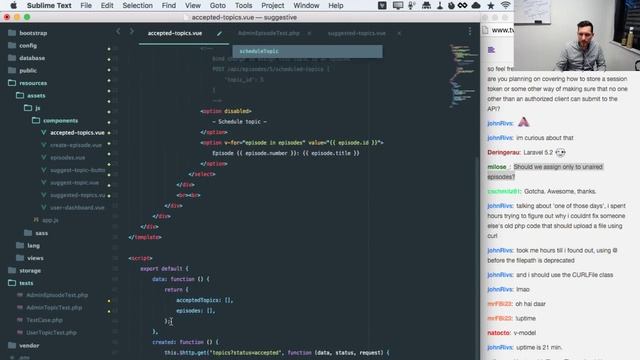
Task: Click the page icon beside the browser URL
Action: pos(485,30)
